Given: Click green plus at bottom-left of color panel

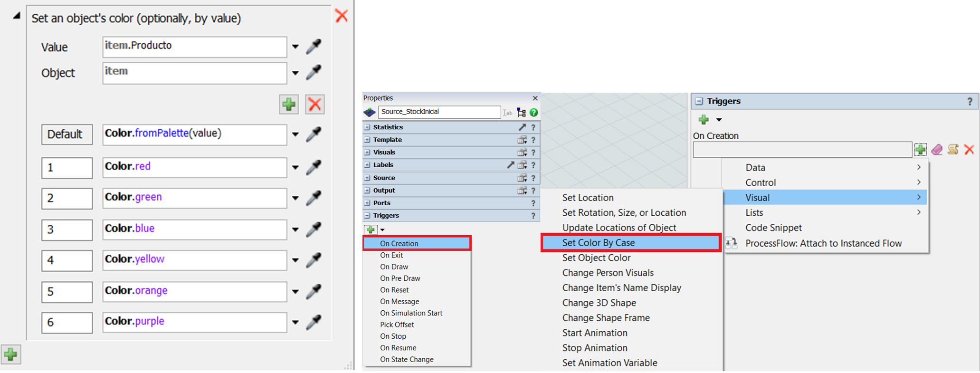Looking at the screenshot, I should point(10,354).
